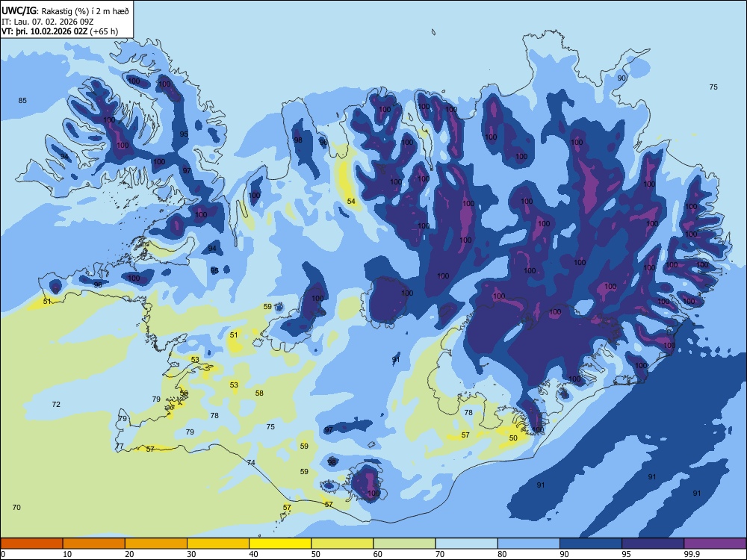The width and height of the screenshot is (747, 560).
Task: Click the IT: Lau. 07. 02. 2026 09Z line
Action: 48,22
